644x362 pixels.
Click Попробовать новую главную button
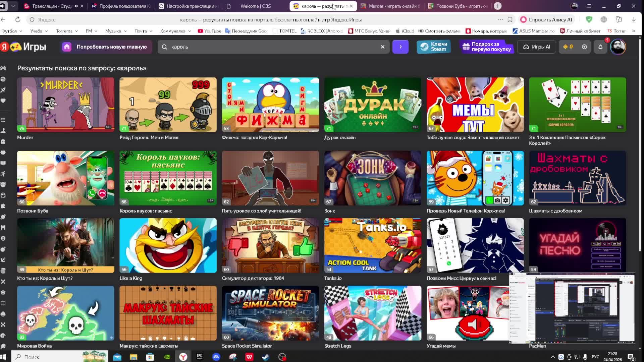coord(107,47)
